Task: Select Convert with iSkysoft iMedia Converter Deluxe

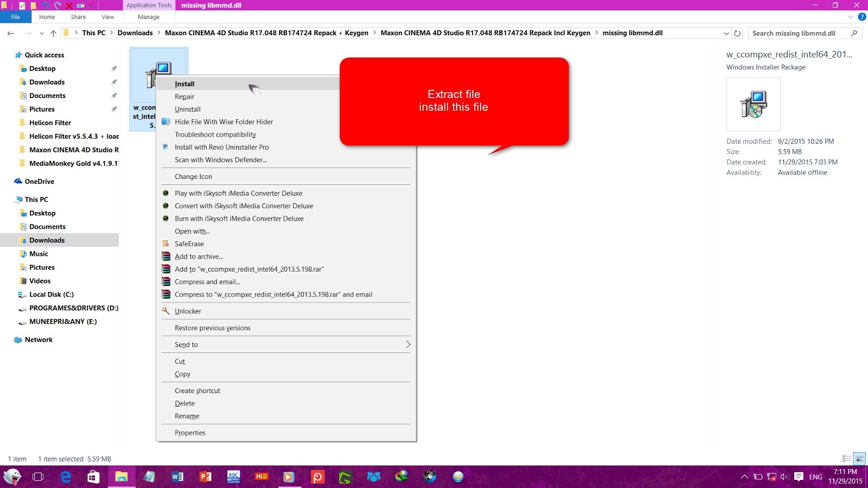Action: tap(286, 206)
